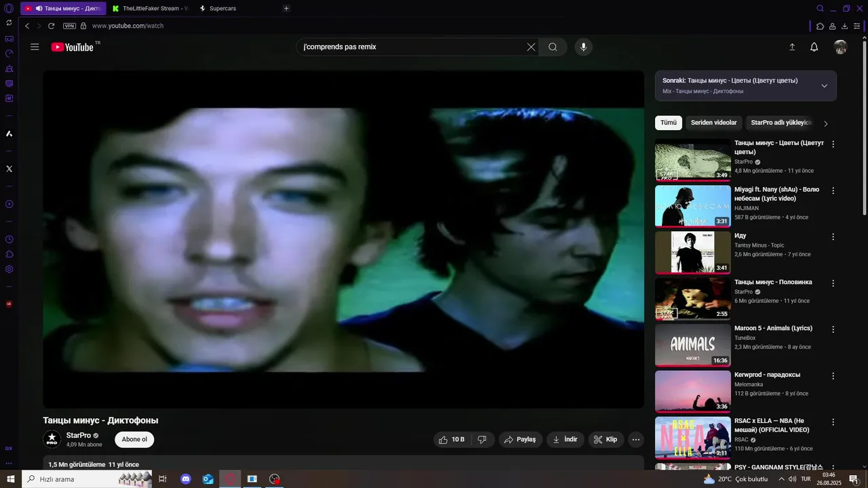
Task: Search open tabs with magnifier icon
Action: click(820, 8)
